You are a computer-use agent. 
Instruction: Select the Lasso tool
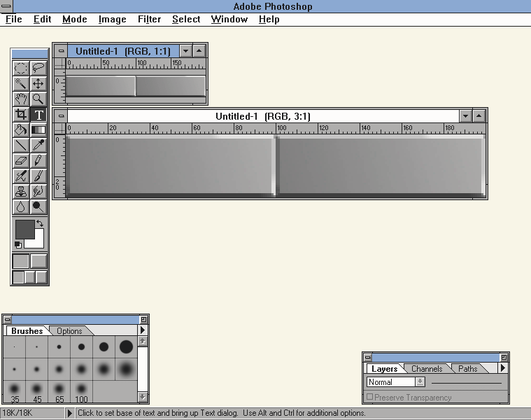(38, 68)
